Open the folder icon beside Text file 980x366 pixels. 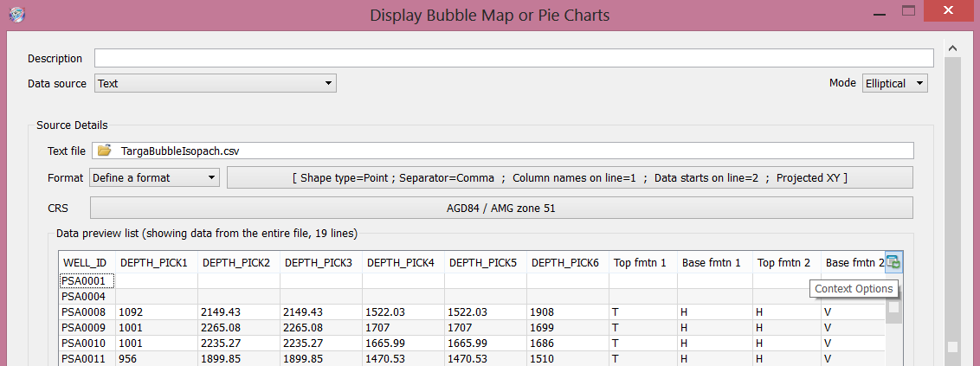pos(104,151)
